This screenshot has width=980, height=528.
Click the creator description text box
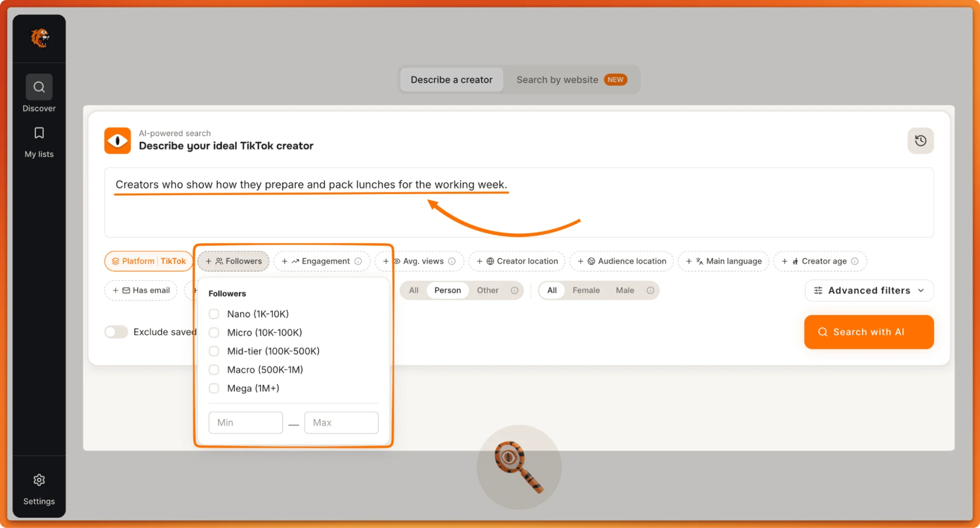point(519,203)
